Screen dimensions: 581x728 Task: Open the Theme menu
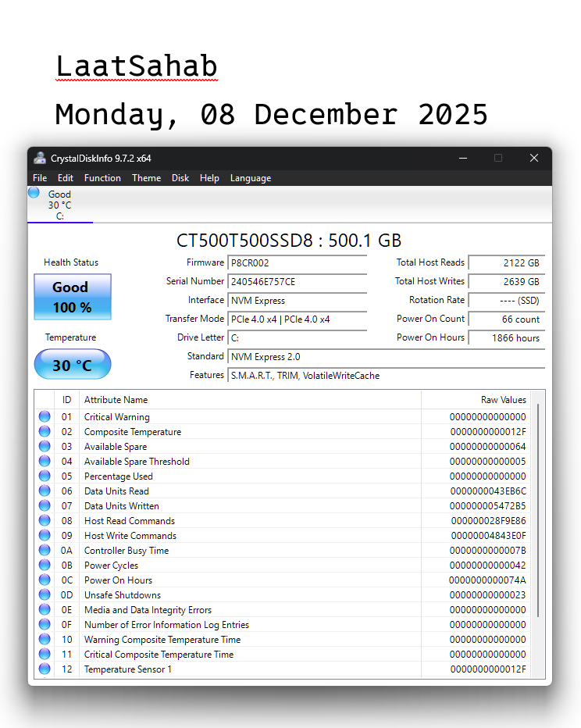(146, 178)
